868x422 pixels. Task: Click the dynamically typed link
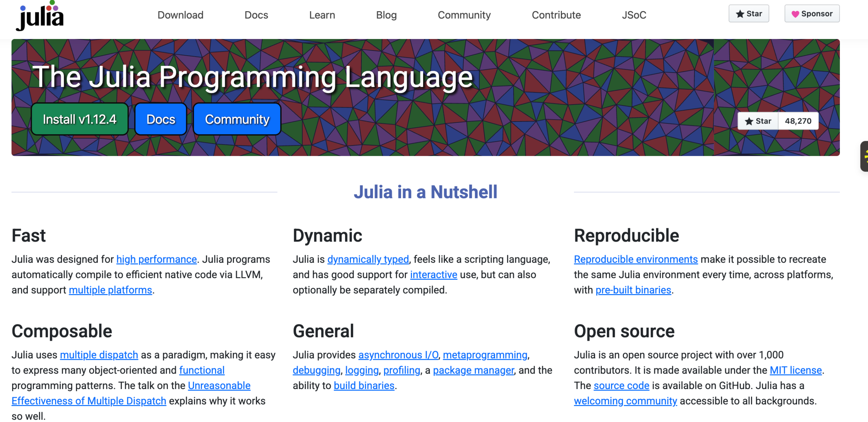pos(368,259)
